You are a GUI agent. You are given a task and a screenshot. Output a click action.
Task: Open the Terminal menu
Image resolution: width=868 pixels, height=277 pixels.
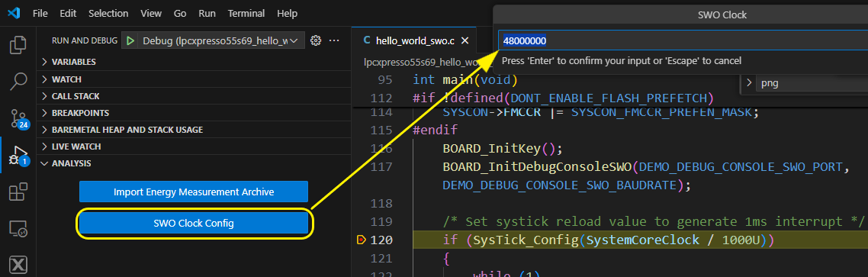point(246,13)
